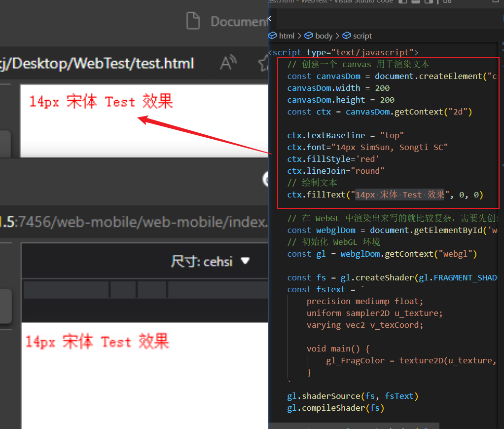Click the void main() { line
This screenshot has height=429, width=504.
(338, 349)
